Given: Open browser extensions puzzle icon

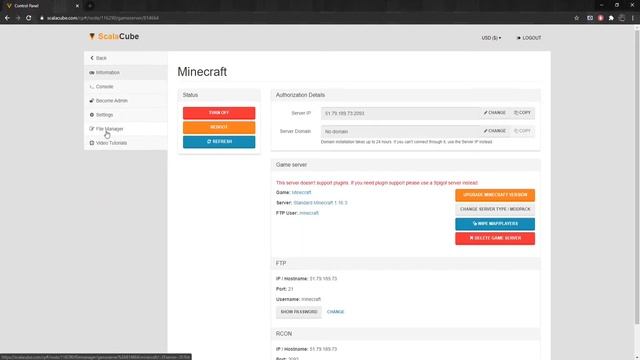Looking at the screenshot, I should click(x=611, y=18).
